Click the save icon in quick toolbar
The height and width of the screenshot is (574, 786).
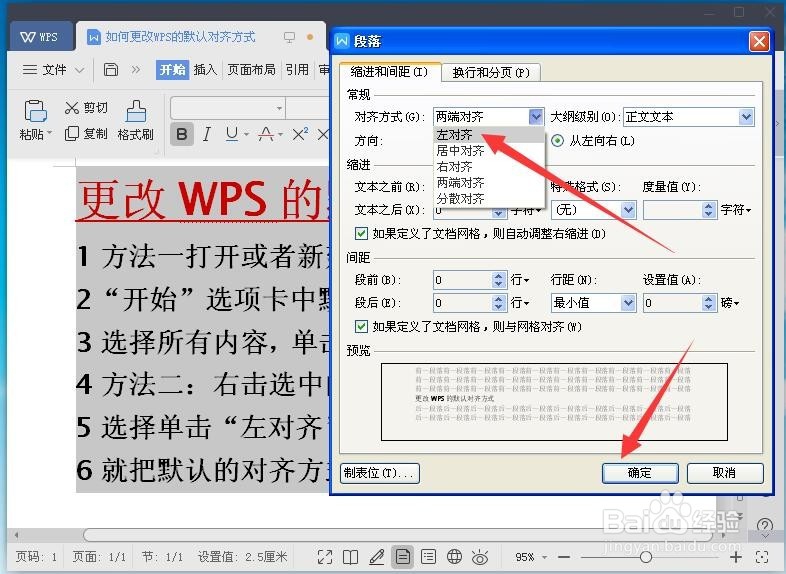pyautogui.click(x=111, y=69)
